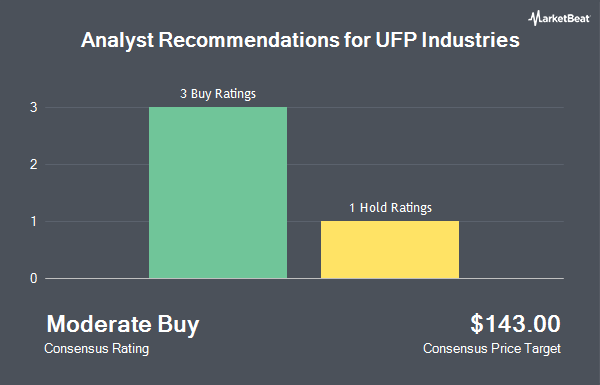Click the 'Consensus Rating' caption
The height and width of the screenshot is (385, 600).
coord(96,349)
